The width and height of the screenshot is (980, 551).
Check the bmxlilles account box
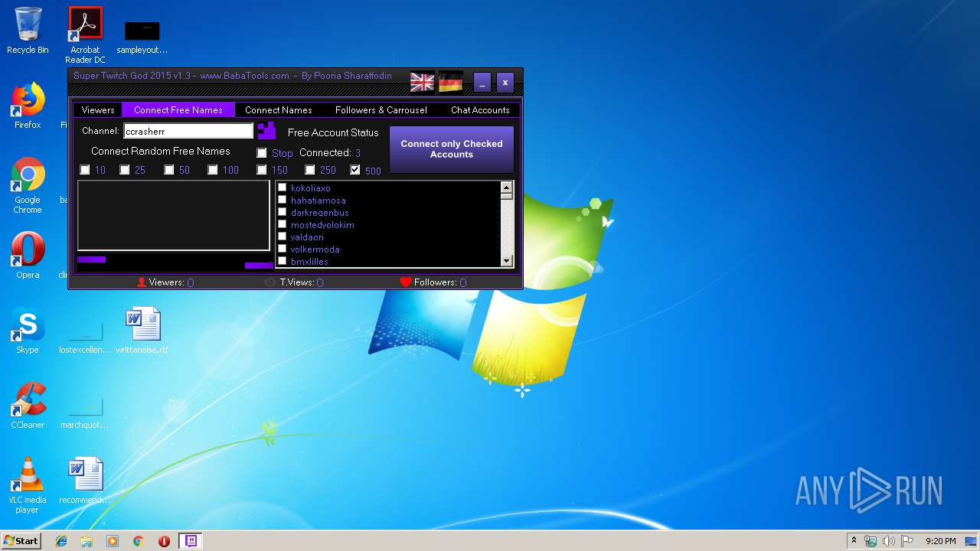(283, 261)
